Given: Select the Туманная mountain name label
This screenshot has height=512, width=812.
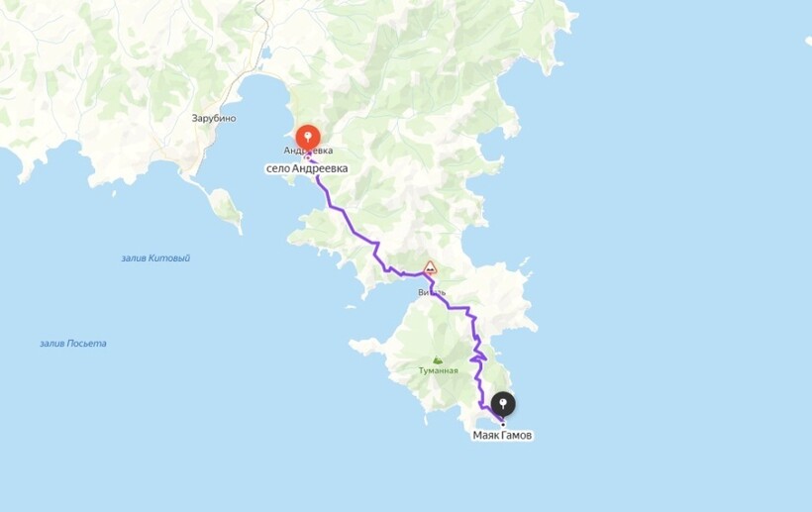Looking at the screenshot, I should (438, 370).
